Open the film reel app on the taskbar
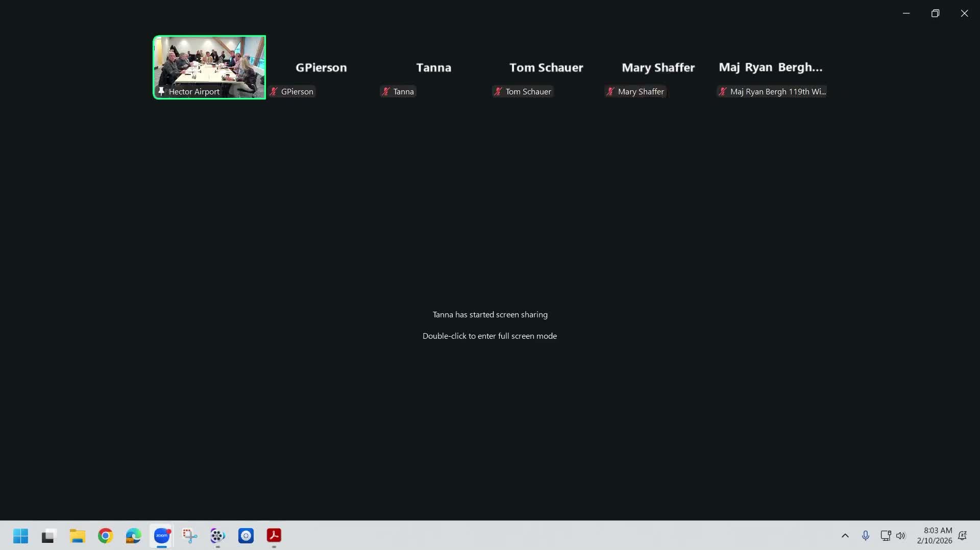Screen dimensions: 980x550 coord(218,536)
